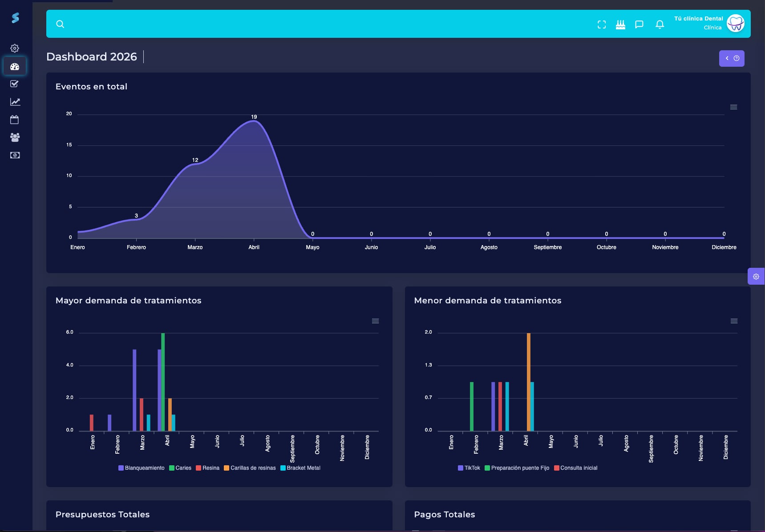Click tall green Caries bar in Abril
This screenshot has width=765, height=532.
[x=163, y=382]
